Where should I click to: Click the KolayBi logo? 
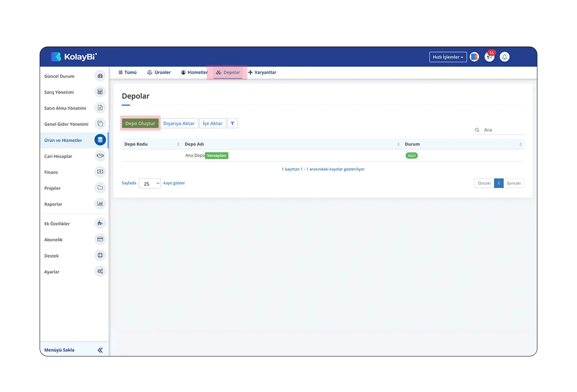coord(74,57)
